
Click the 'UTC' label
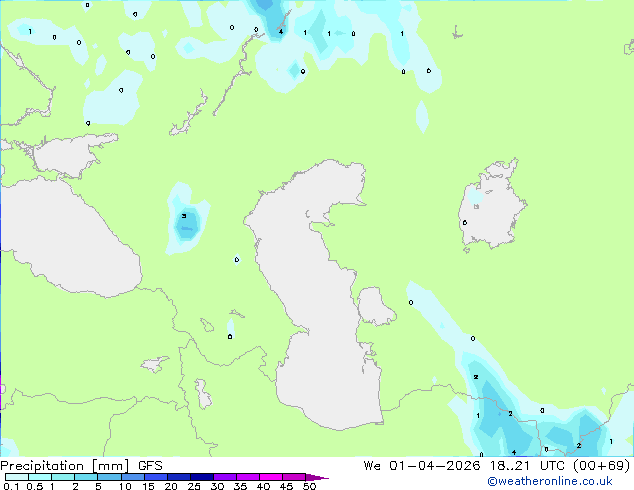(x=553, y=466)
